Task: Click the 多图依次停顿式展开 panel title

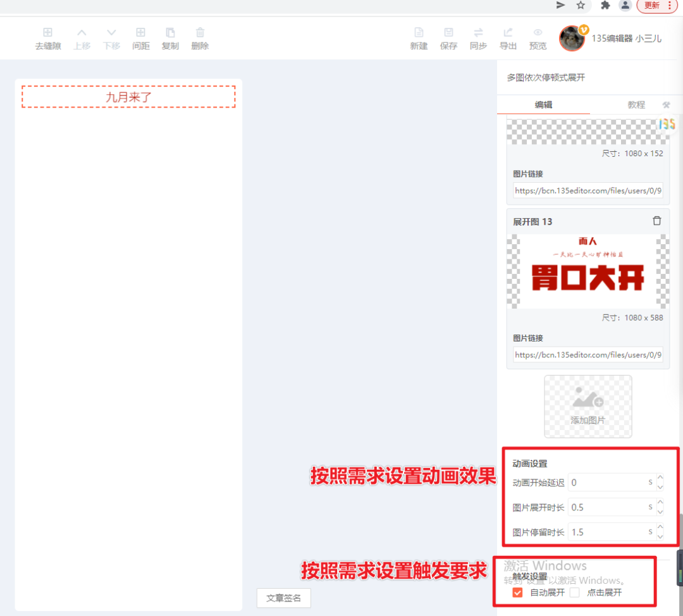Action: coord(546,78)
